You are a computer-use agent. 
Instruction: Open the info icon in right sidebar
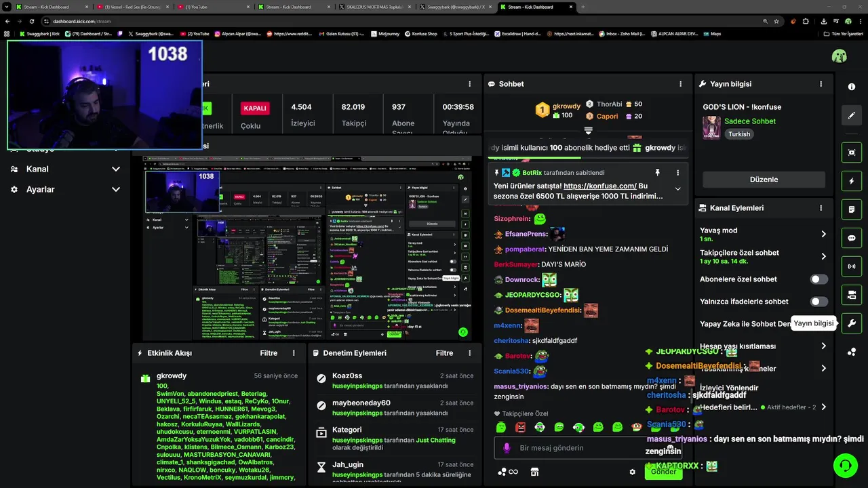point(852,87)
